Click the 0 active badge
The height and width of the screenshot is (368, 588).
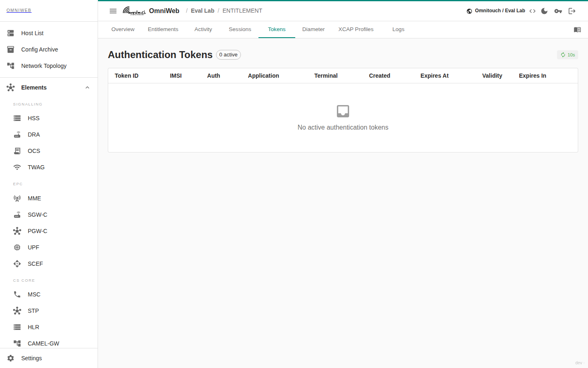[x=228, y=55]
